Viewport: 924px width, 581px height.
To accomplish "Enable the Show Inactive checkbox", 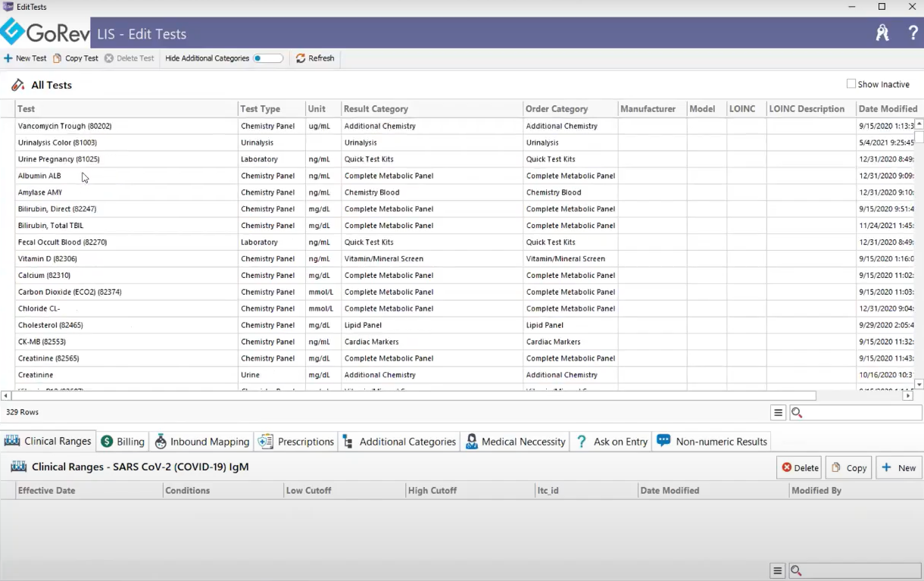I will [x=851, y=84].
